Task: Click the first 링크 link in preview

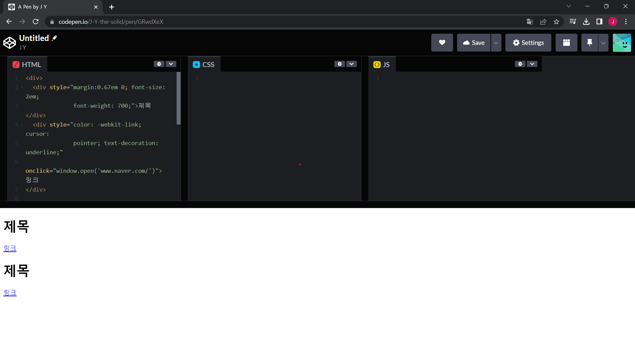Action: click(x=10, y=248)
